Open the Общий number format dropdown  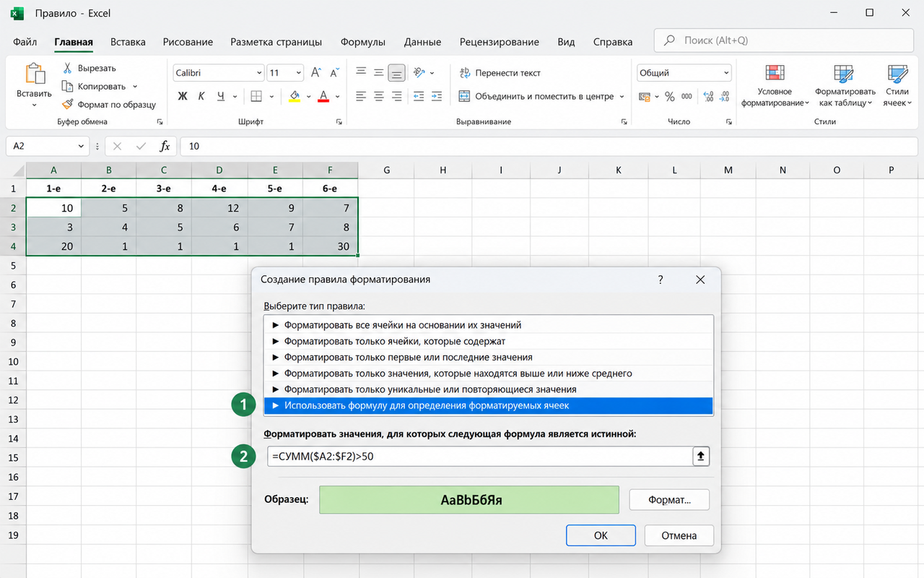725,73
